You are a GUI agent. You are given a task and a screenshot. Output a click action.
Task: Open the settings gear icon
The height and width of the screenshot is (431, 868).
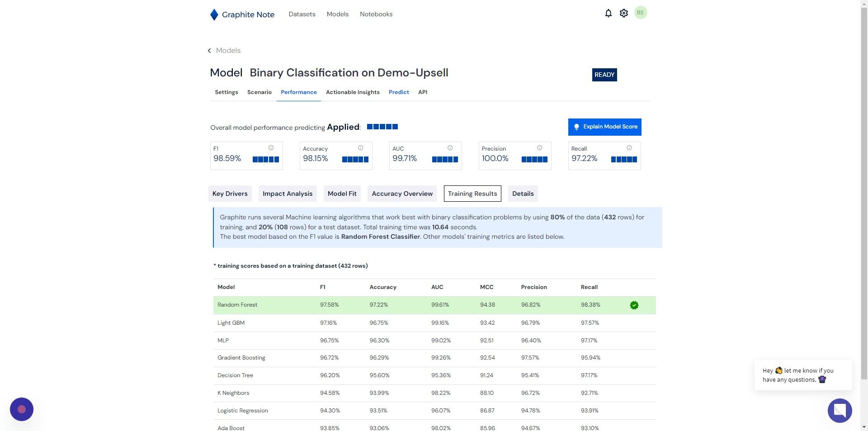624,13
